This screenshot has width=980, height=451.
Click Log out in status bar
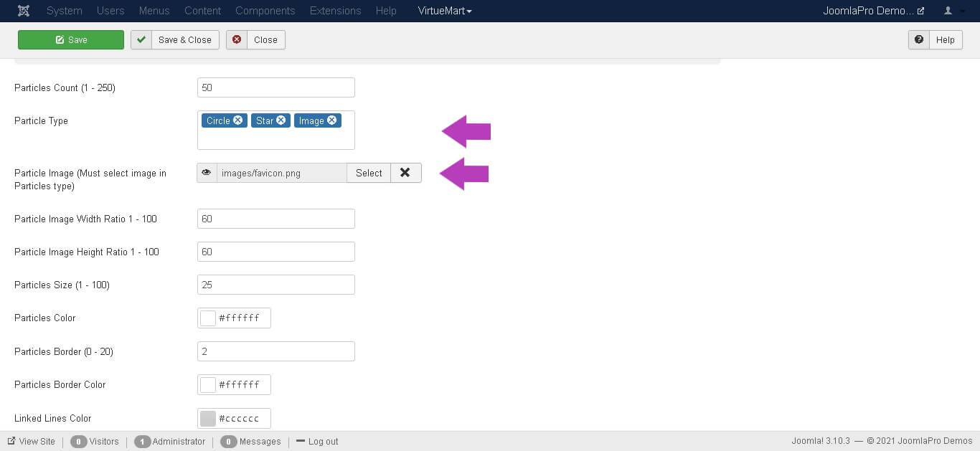coord(317,442)
